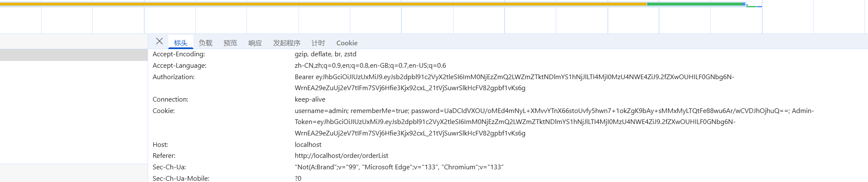The image size is (868, 182).
Task: Select the Accept-Language header value
Action: tap(370, 66)
